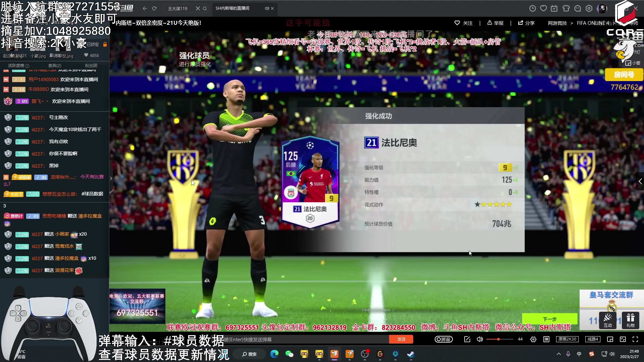Open Microsoft Edge from the taskbar

[x=274, y=354]
